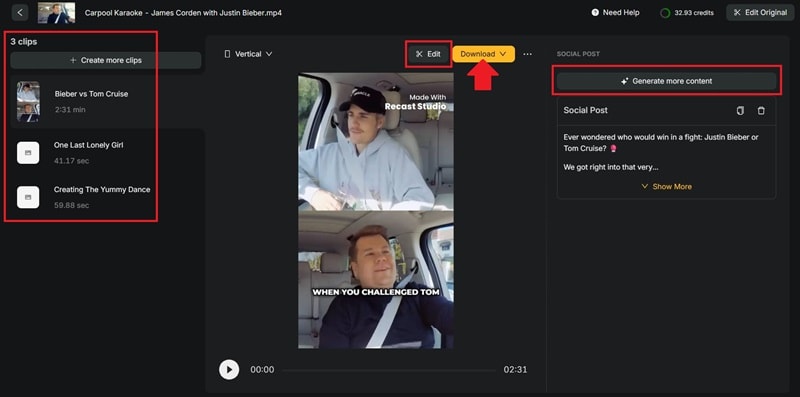Click the 41.17 sec clip duration
The image size is (800, 397).
71,161
